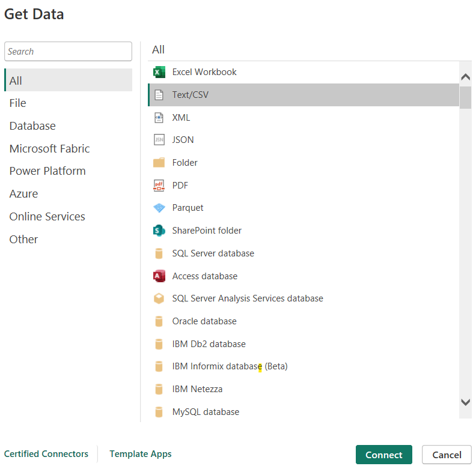Screen dimensions: 476x466
Task: Select the Parquet connector label
Action: [188, 208]
